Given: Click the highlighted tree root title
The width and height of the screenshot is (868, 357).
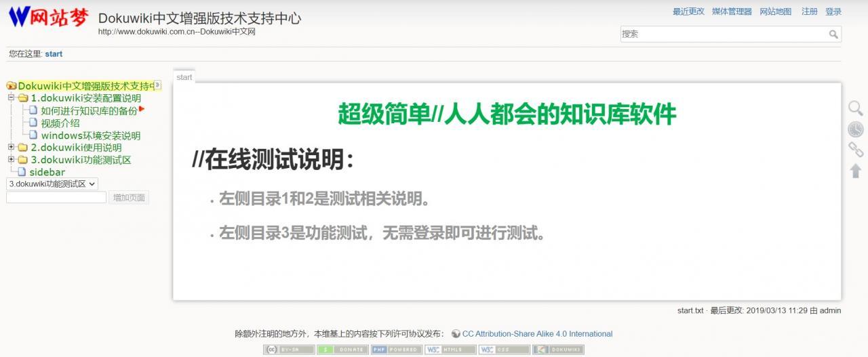Looking at the screenshot, I should [x=85, y=86].
